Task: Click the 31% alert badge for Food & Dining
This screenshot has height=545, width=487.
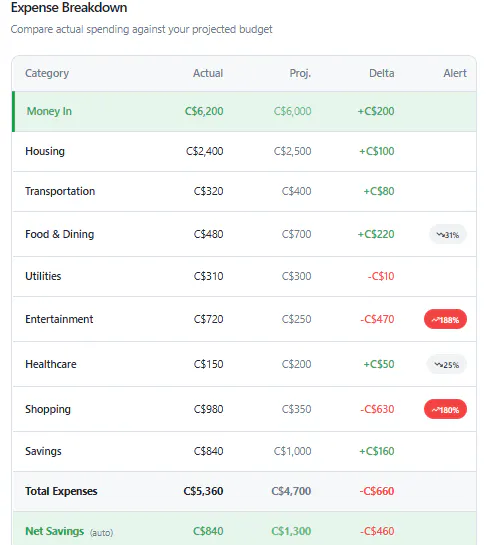Action: click(448, 234)
